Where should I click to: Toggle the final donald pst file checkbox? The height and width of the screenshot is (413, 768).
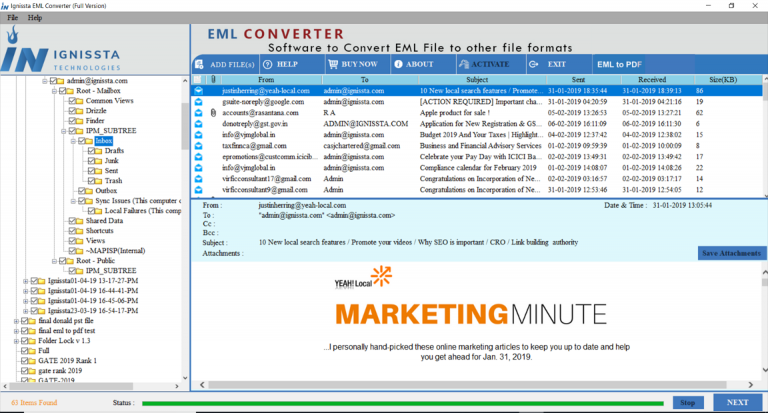pos(24,321)
